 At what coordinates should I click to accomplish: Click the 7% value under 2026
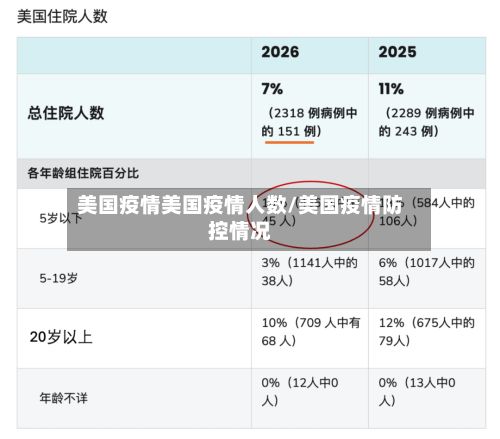[x=272, y=89]
